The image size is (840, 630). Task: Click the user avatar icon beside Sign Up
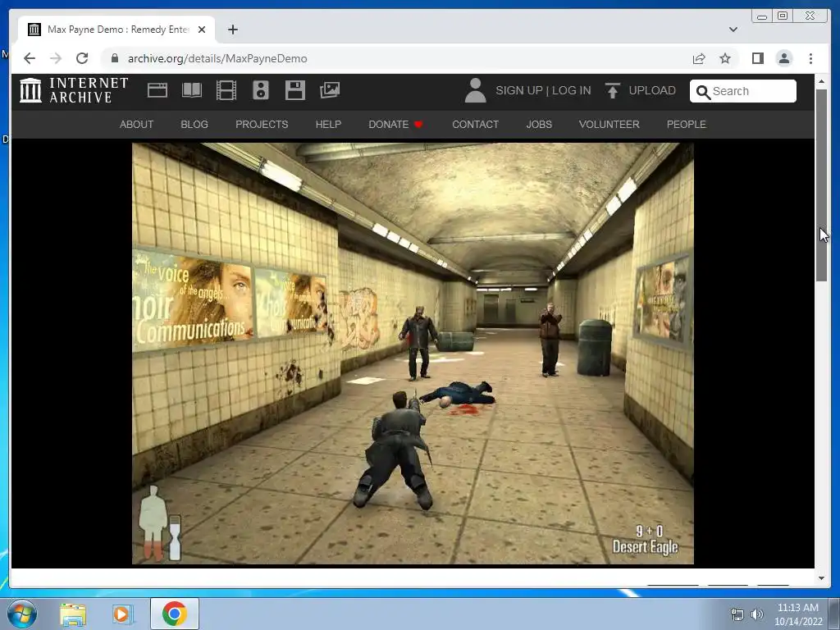pyautogui.click(x=475, y=90)
